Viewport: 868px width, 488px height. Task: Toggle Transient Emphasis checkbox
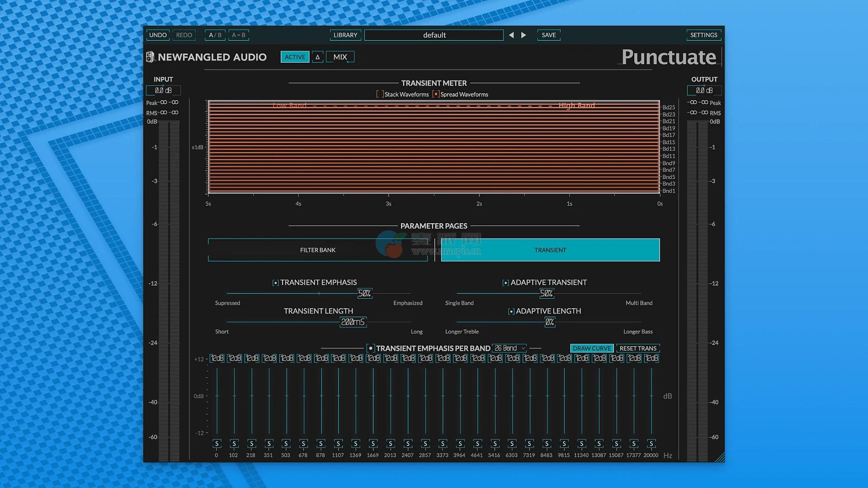pos(275,283)
